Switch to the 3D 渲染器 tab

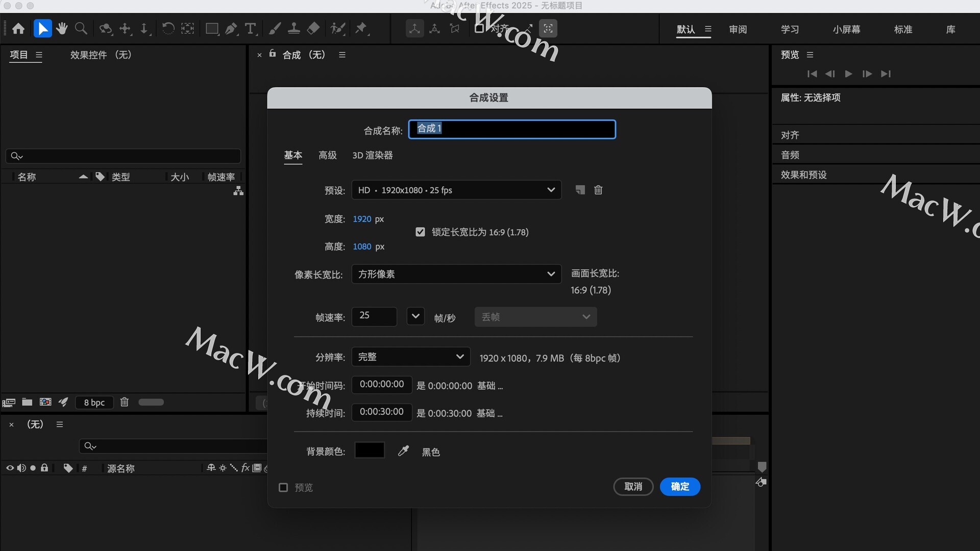coord(373,155)
